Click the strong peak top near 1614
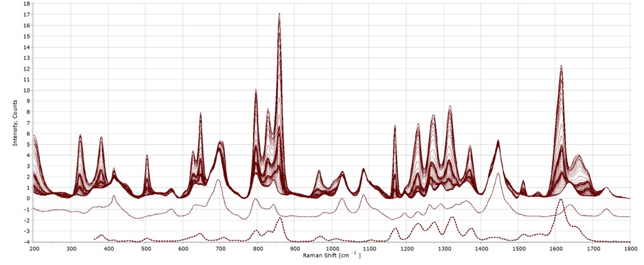Viewport: 644px width, 265px height. click(x=560, y=66)
